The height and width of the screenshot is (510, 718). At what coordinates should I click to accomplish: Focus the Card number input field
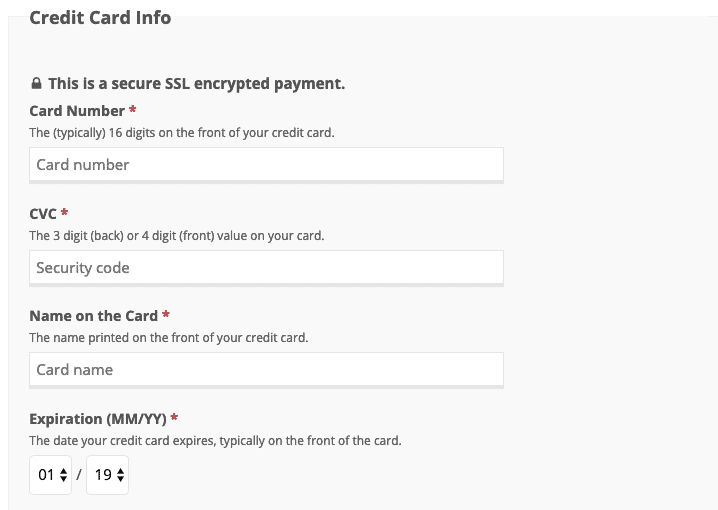pyautogui.click(x=267, y=164)
